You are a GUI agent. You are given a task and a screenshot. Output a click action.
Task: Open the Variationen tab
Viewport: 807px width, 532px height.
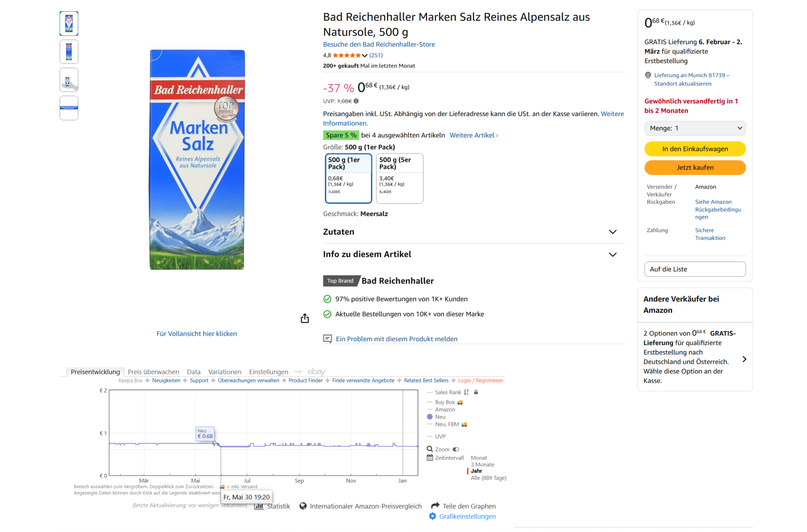click(224, 372)
